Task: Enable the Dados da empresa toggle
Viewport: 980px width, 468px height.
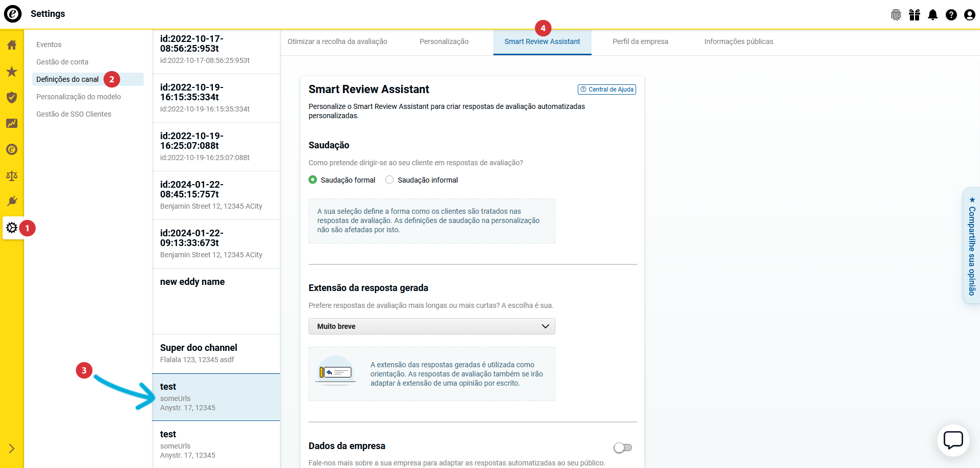Action: (622, 448)
